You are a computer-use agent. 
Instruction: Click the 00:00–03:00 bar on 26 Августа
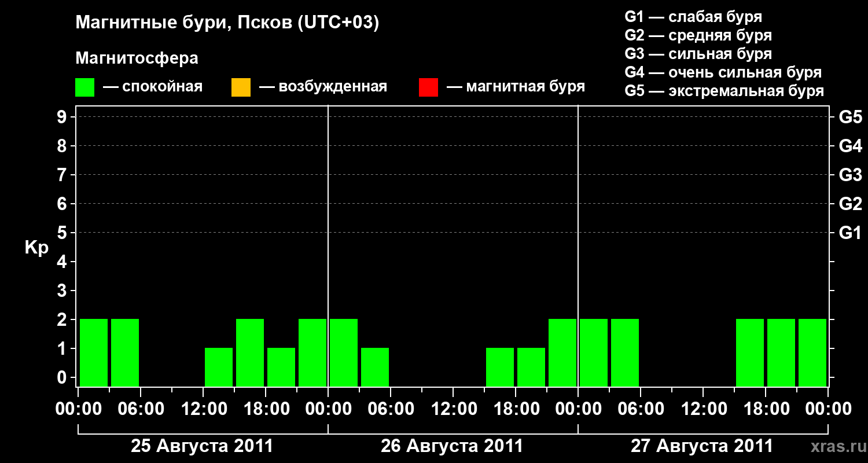click(344, 352)
